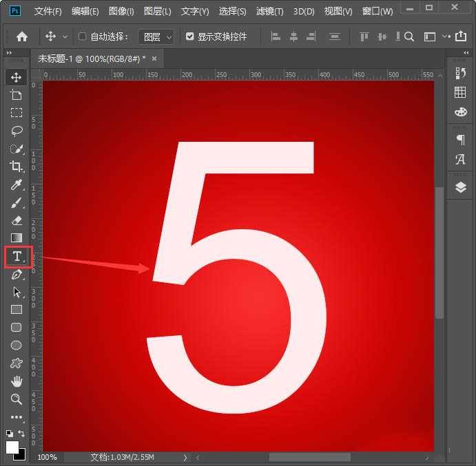Choose the Gradient tool
The height and width of the screenshot is (466, 476).
coord(17,238)
